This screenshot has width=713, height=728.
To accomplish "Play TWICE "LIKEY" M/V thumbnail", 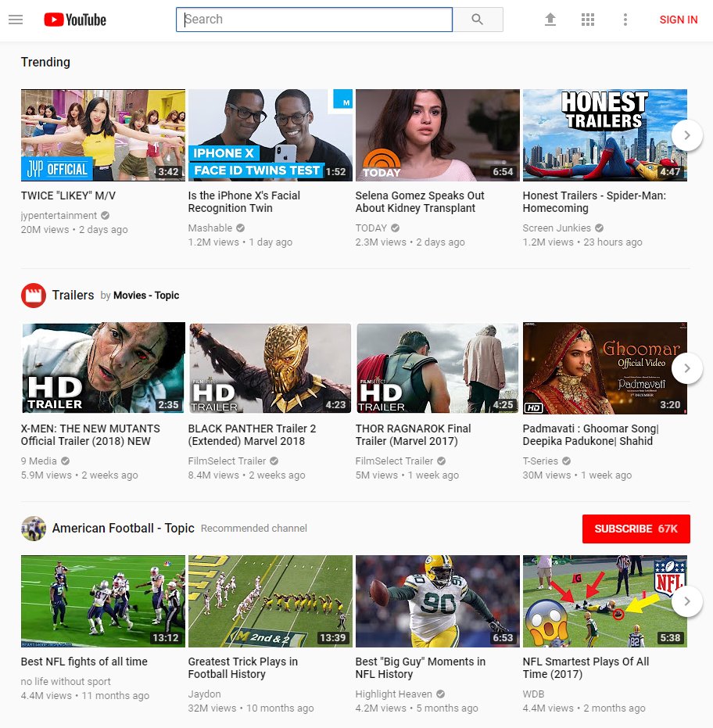I will click(x=103, y=135).
